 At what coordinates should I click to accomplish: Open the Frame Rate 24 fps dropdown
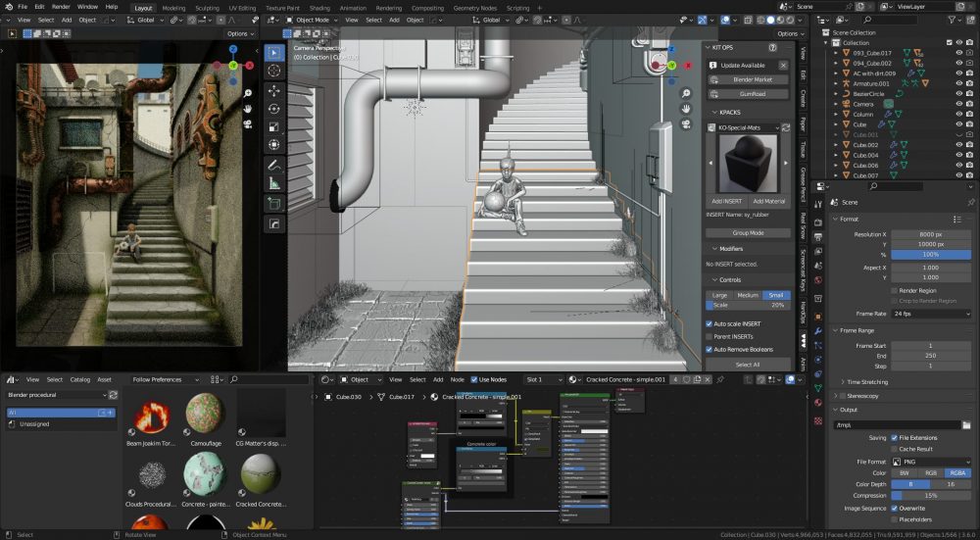click(930, 314)
